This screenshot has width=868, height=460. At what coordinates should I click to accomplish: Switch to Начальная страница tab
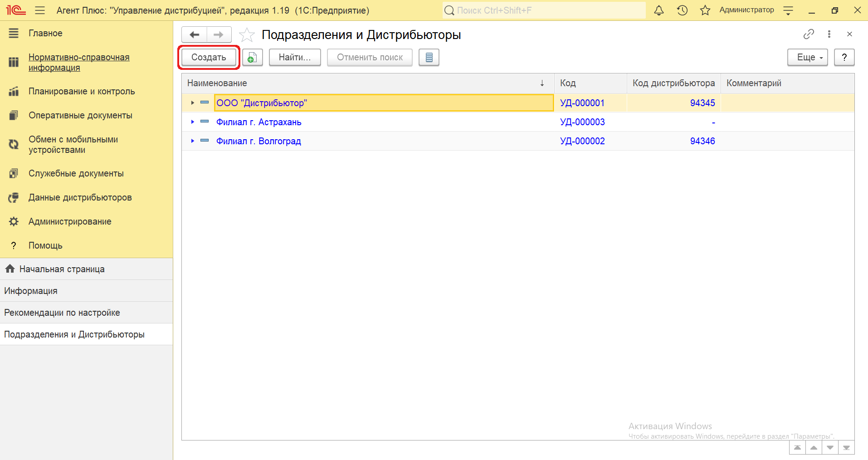tap(62, 269)
